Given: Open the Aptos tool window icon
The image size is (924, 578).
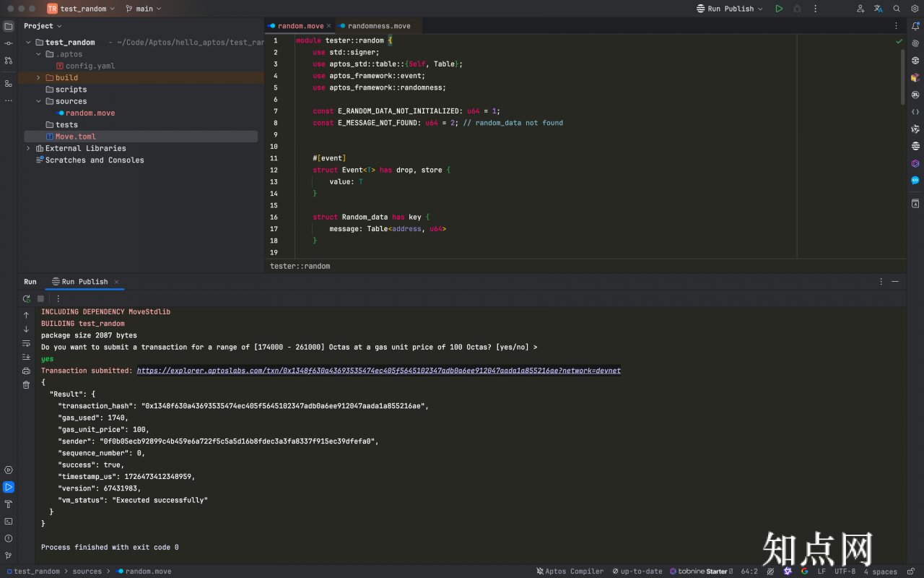Looking at the screenshot, I should tap(915, 147).
